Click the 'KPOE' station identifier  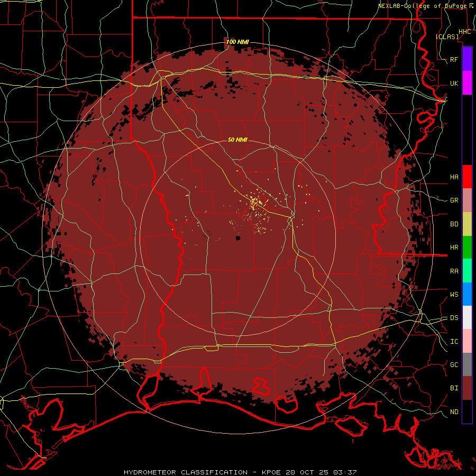272,472
